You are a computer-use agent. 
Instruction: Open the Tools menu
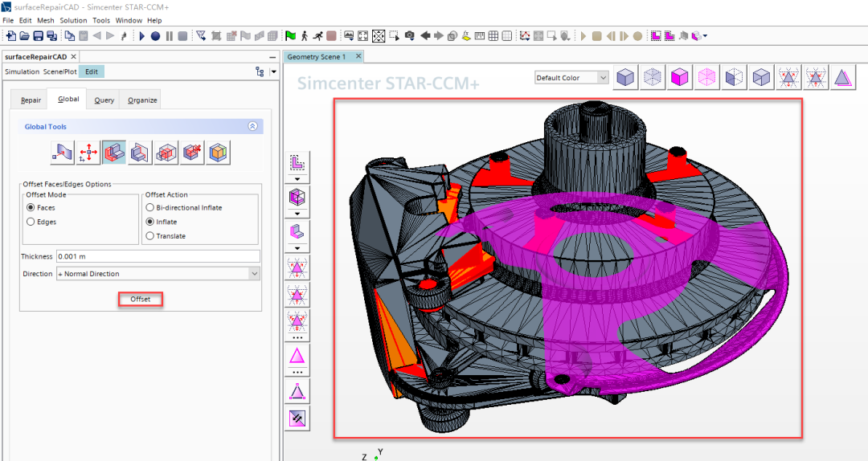click(100, 20)
